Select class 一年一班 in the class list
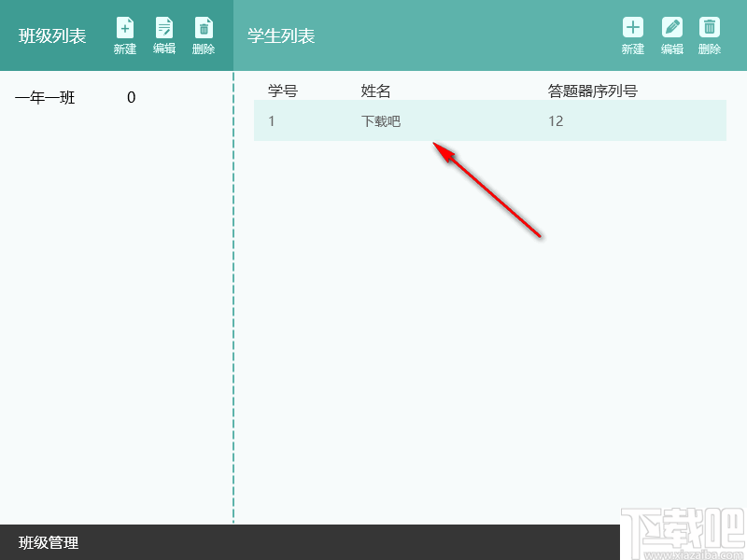 45,97
